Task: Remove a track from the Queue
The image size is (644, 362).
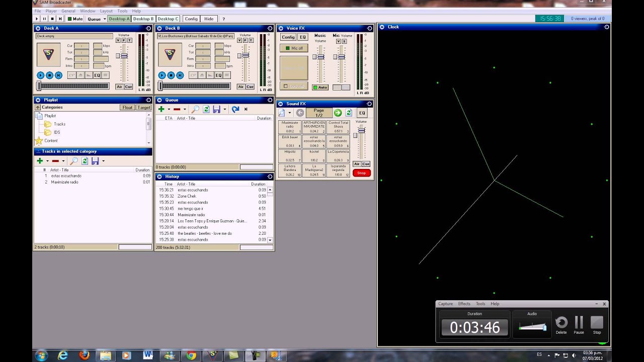Action: click(x=177, y=109)
